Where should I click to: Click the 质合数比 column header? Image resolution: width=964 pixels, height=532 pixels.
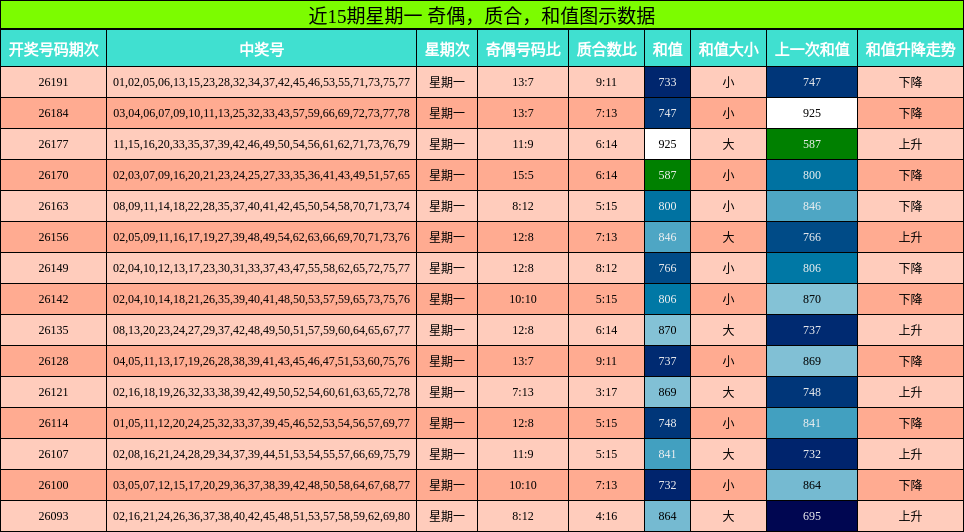(606, 49)
